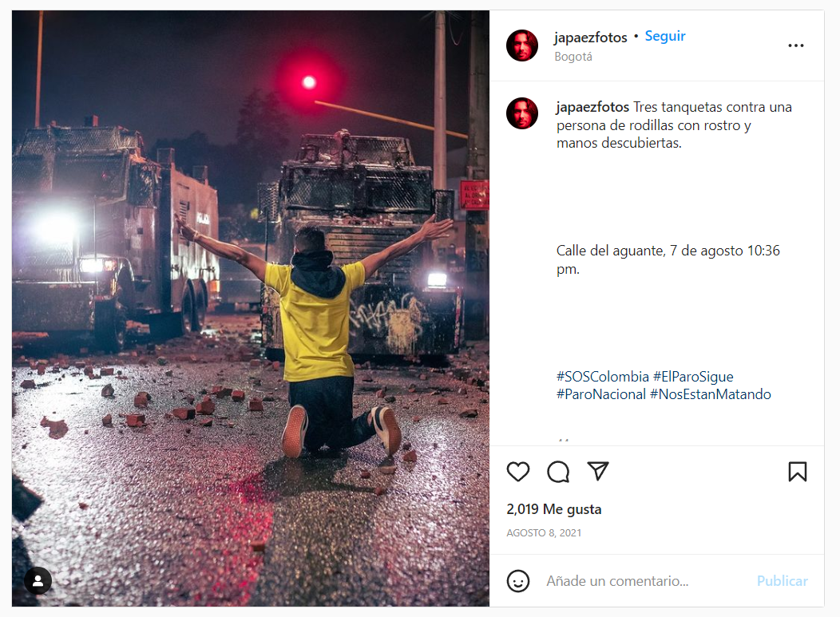This screenshot has width=840, height=617.
Task: Open japaezfotos header profile picture
Action: 521,45
